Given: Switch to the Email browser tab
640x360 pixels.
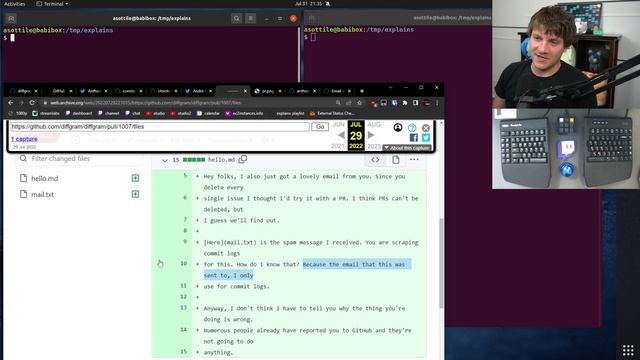Looking at the screenshot, I should 336,91.
